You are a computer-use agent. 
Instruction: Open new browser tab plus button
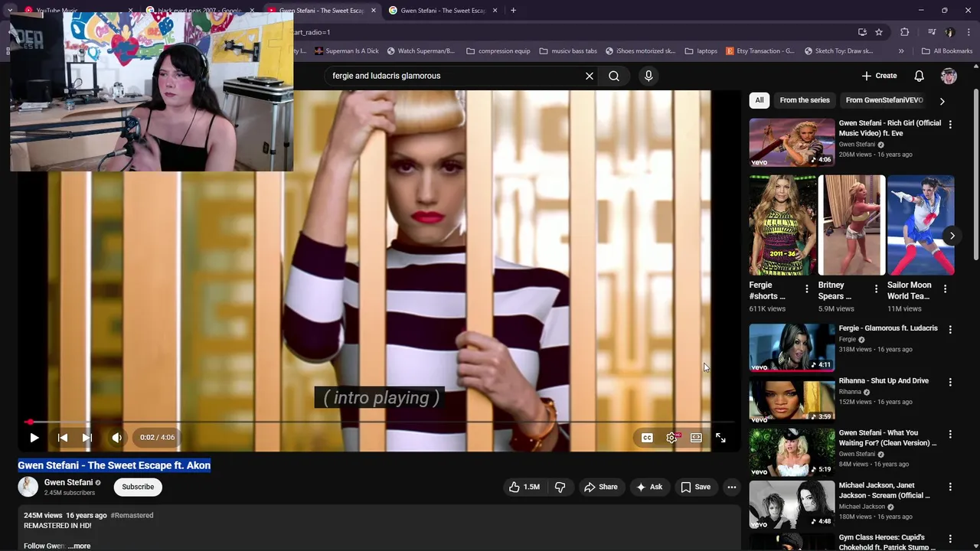[513, 11]
